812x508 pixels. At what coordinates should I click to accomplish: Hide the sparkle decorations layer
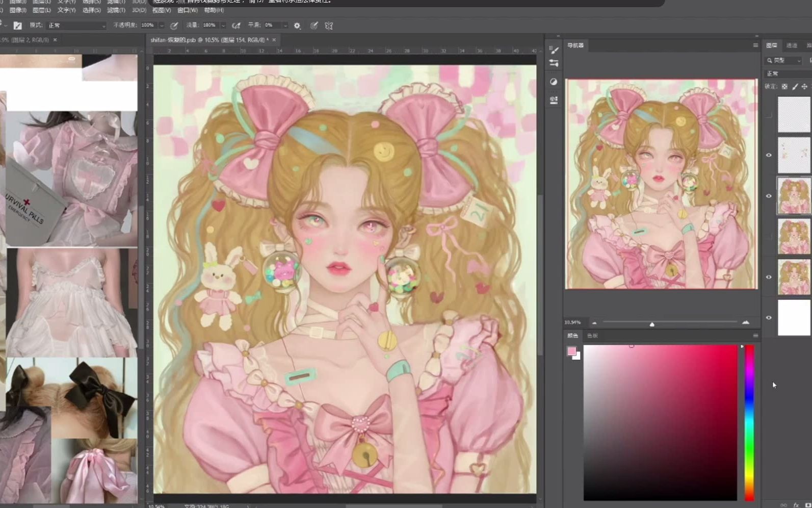[769, 155]
